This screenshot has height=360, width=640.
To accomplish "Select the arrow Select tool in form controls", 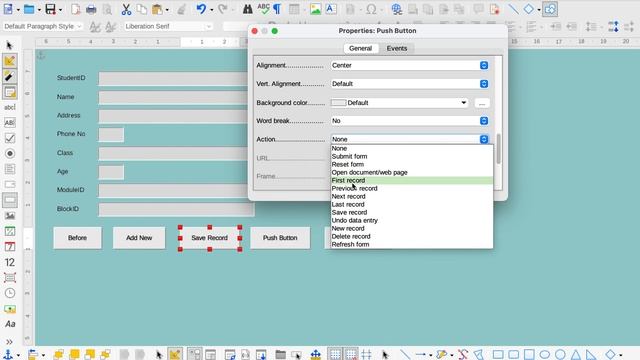I will pos(9,45).
